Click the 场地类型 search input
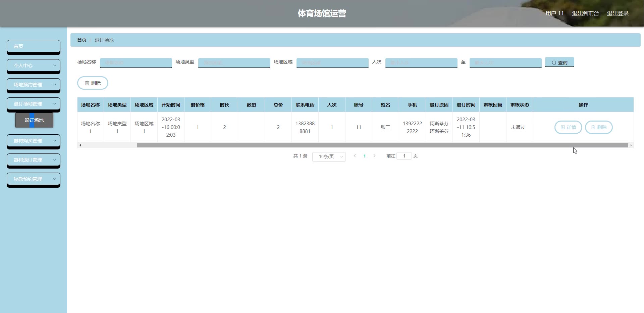 tap(234, 63)
